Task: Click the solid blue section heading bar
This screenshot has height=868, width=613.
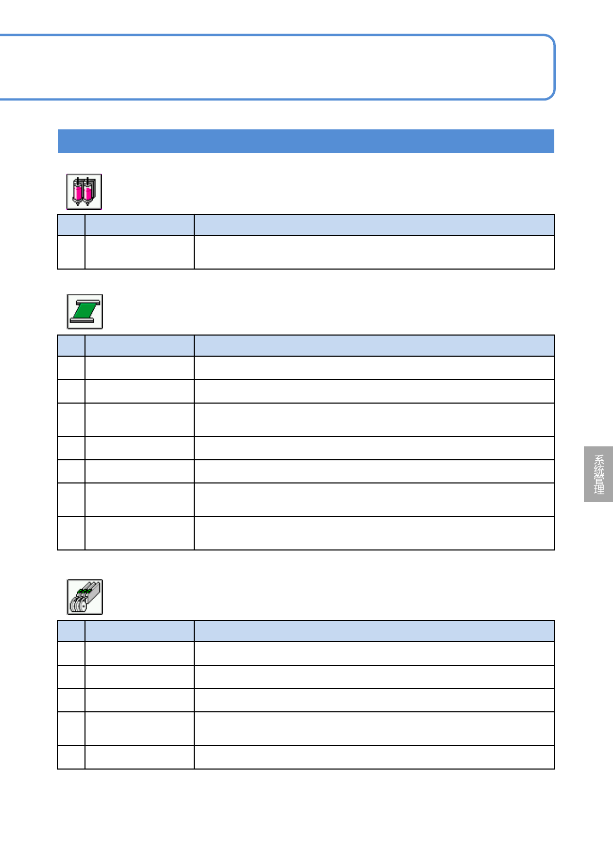Action: coord(306,141)
